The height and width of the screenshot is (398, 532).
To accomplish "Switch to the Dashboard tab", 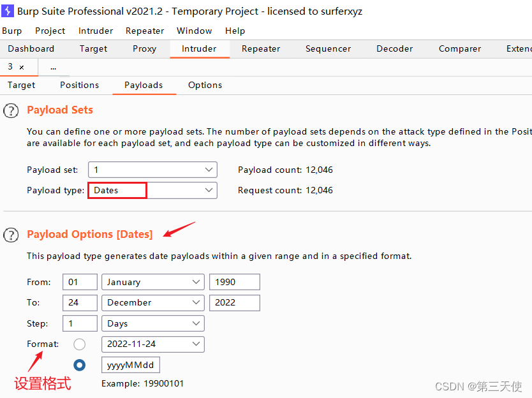I will point(31,49).
